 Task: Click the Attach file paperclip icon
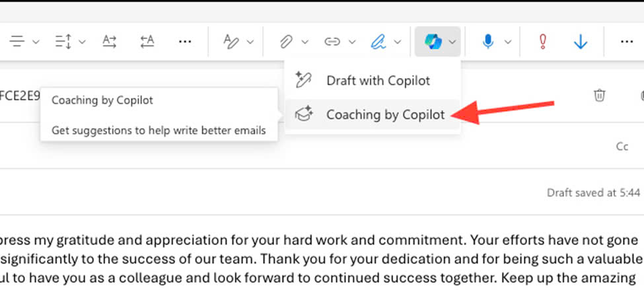[286, 42]
